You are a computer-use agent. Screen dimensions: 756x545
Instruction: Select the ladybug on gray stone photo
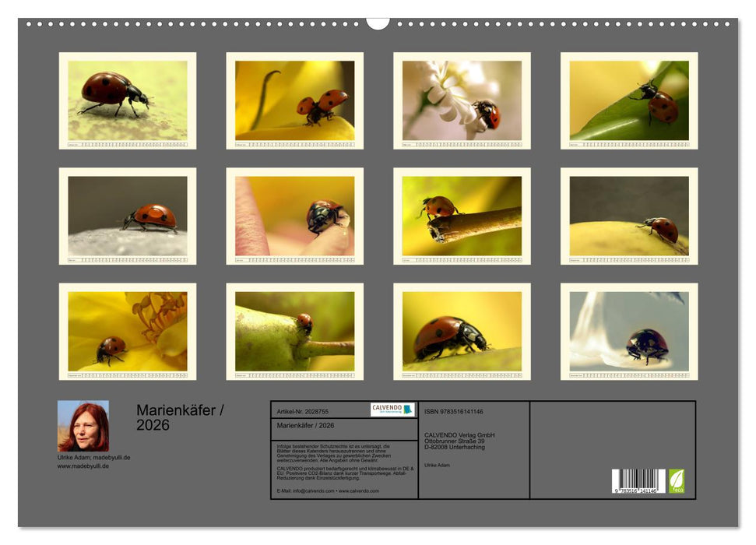pyautogui.click(x=127, y=216)
